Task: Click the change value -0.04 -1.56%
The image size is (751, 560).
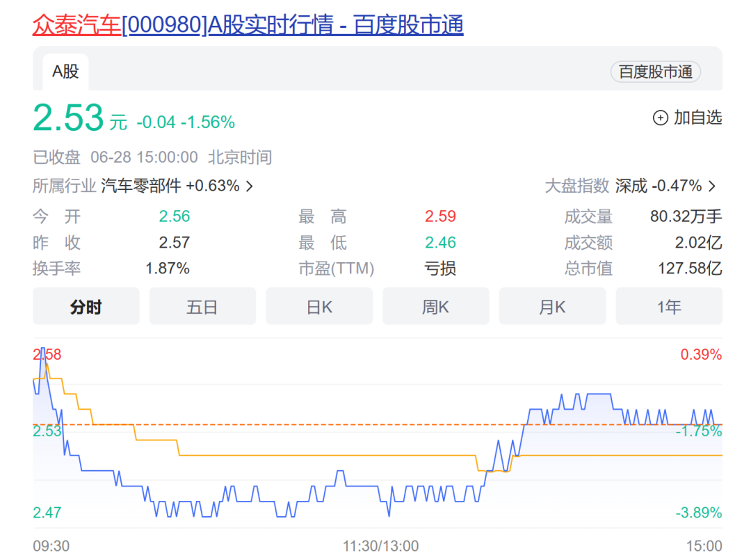Action: [x=186, y=122]
